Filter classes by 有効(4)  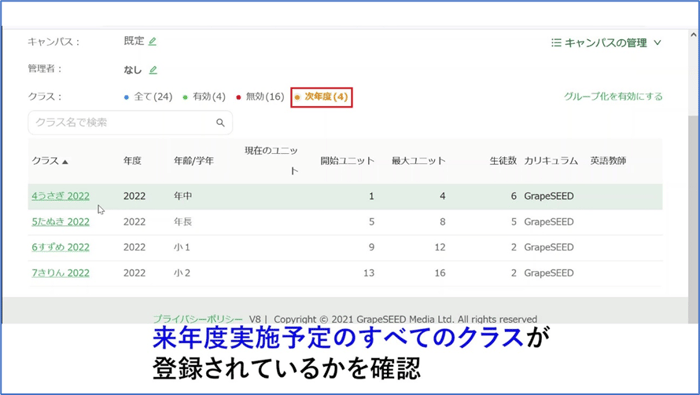(204, 97)
